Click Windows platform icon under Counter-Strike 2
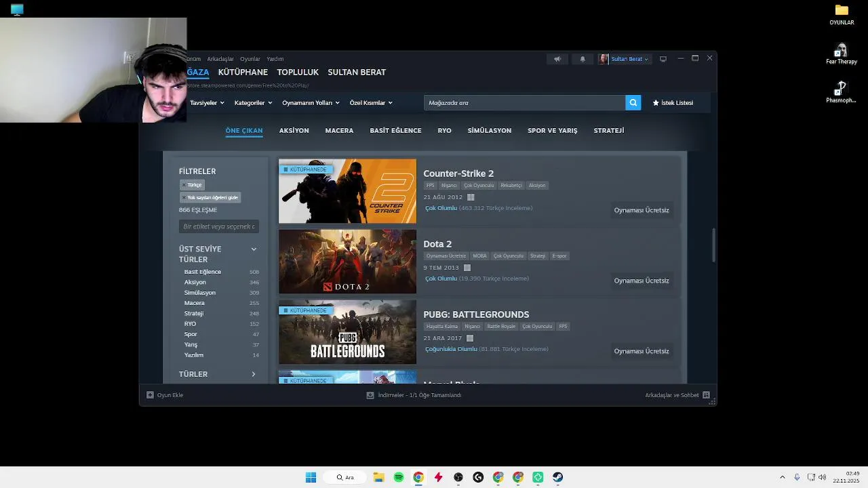Image resolution: width=868 pixels, height=488 pixels. (471, 197)
